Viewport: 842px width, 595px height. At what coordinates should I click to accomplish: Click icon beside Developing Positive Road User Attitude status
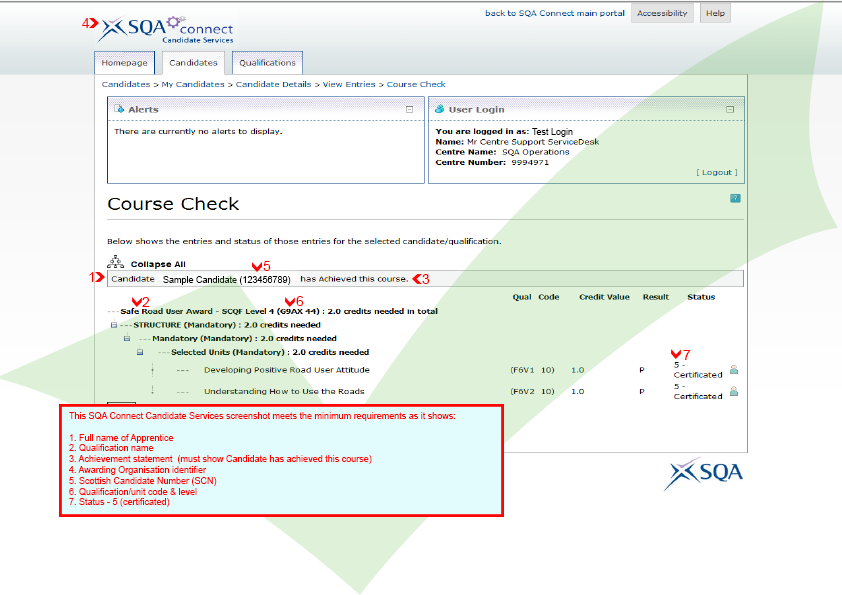tap(733, 370)
